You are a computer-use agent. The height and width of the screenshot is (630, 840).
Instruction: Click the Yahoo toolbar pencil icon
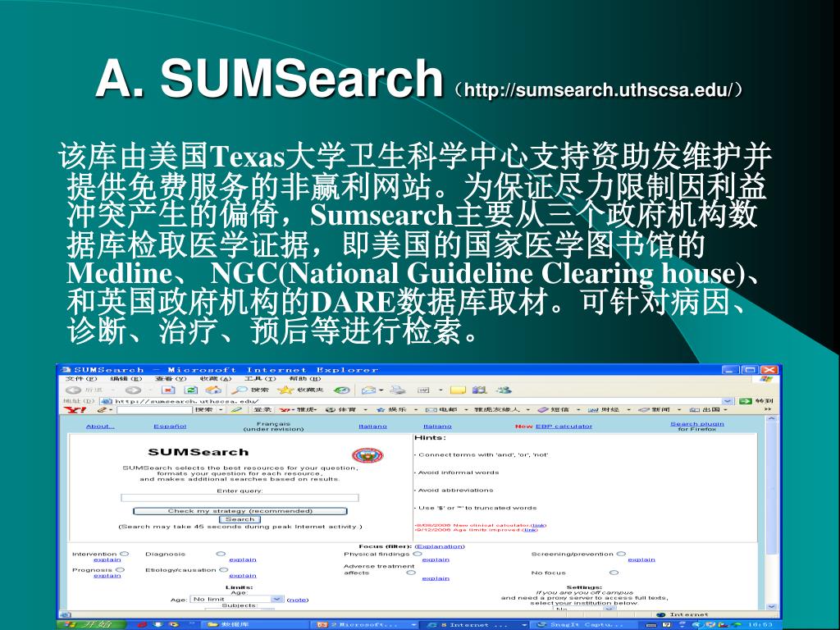(101, 410)
